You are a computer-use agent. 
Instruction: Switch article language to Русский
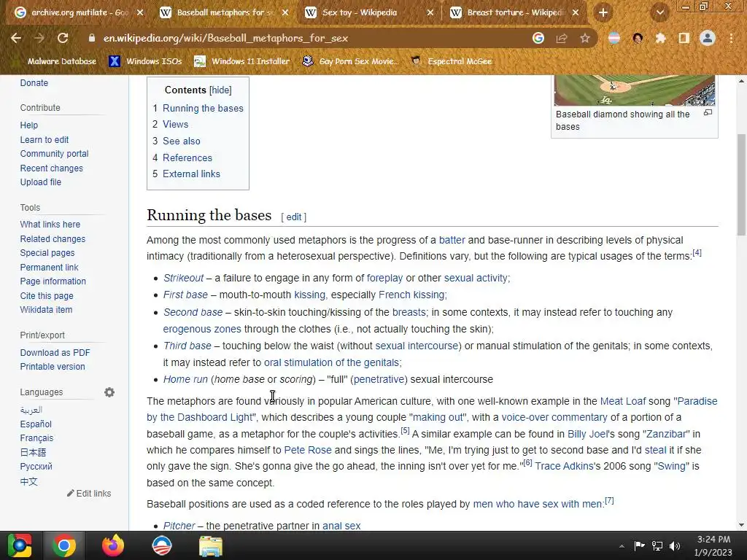click(36, 466)
